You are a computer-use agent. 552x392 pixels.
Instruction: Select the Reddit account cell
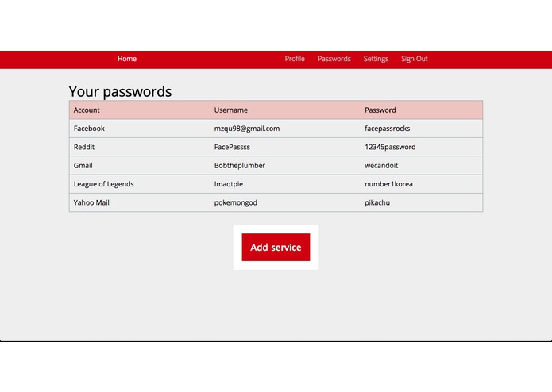[x=84, y=147]
